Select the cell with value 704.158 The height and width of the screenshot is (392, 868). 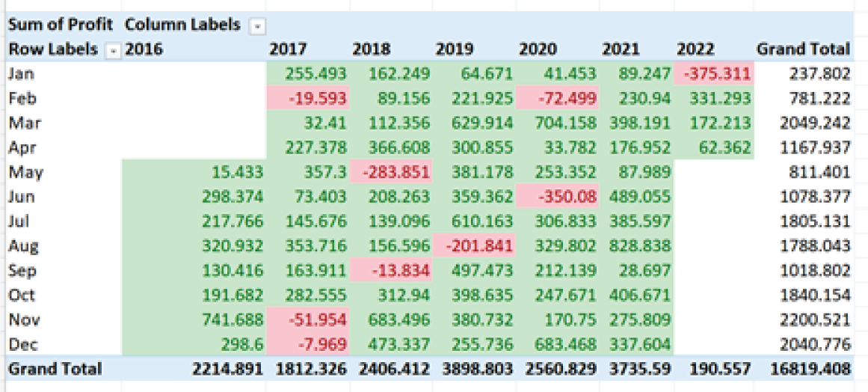pyautogui.click(x=558, y=123)
